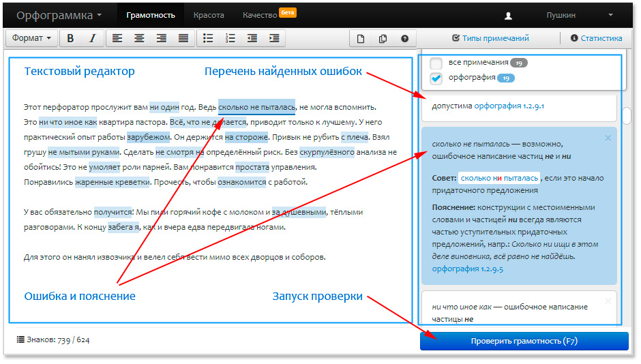
Task: Click username Пушкин
Action: [561, 15]
